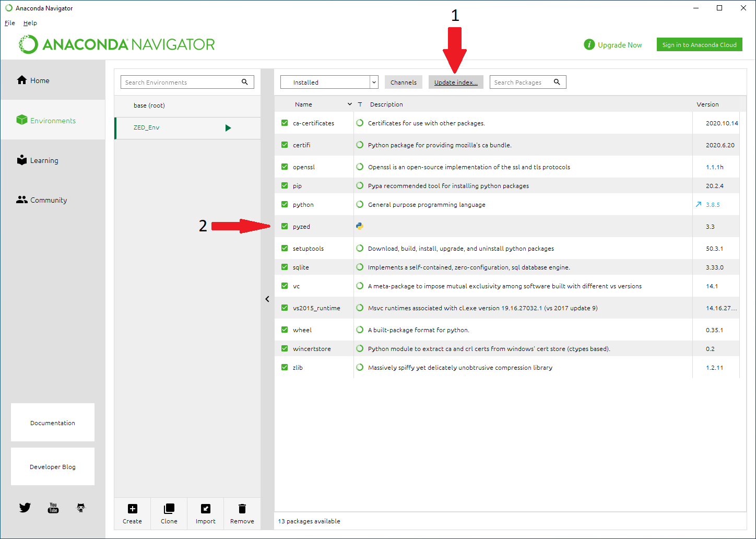Click the info icon beside Upgrade Now
The width and height of the screenshot is (756, 539).
click(589, 45)
